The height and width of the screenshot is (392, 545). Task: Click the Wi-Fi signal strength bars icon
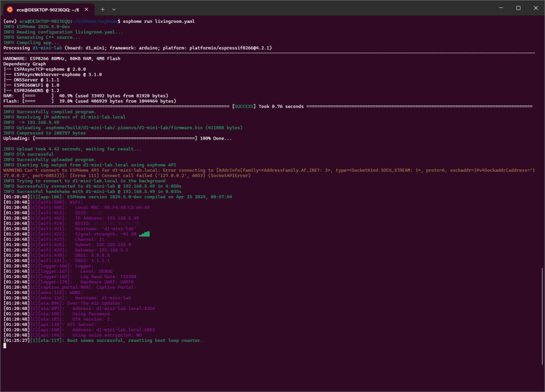(x=145, y=233)
